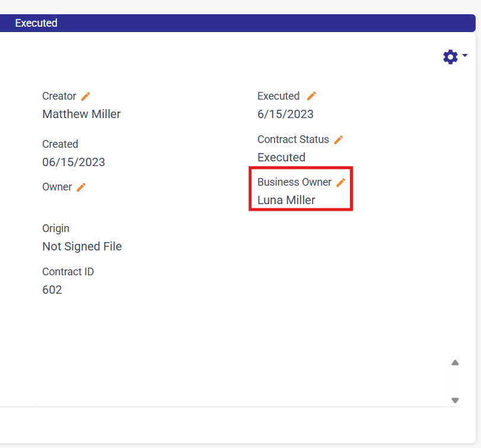Select the Not Signed File origin value
Screen dimensions: 481x448
click(x=82, y=246)
